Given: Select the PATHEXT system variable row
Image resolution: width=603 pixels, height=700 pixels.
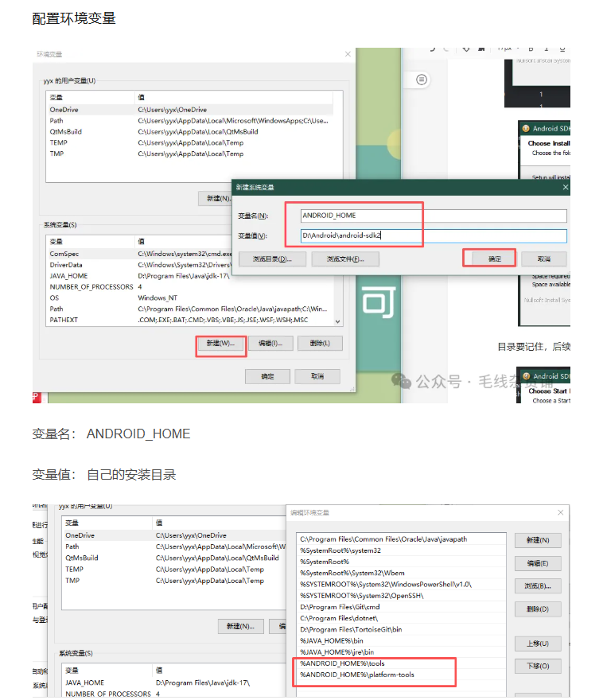Looking at the screenshot, I should (x=189, y=320).
